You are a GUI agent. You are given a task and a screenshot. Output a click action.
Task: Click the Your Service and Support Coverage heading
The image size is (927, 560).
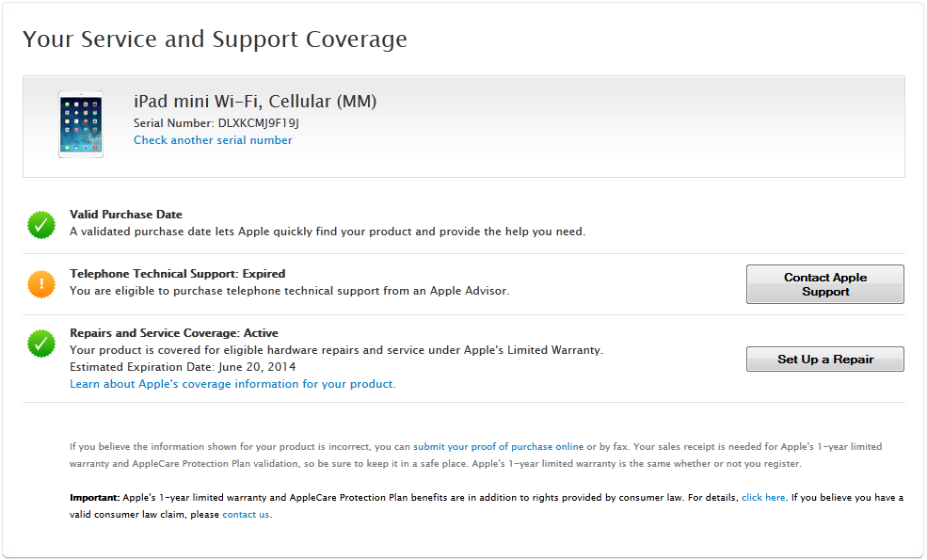[x=215, y=40]
